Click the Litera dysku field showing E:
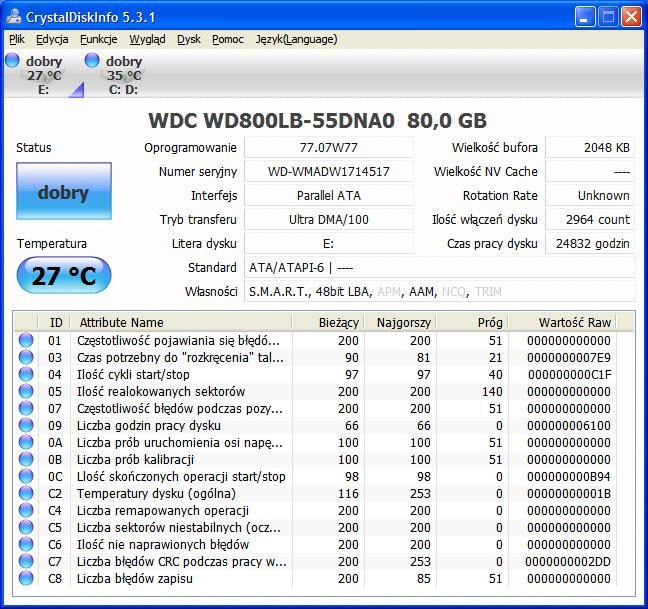648x609 pixels. tap(329, 243)
